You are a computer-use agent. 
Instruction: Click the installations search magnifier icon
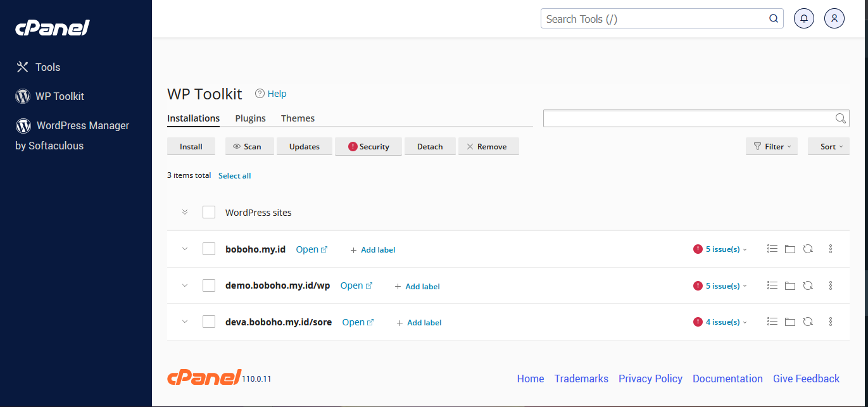(x=841, y=118)
